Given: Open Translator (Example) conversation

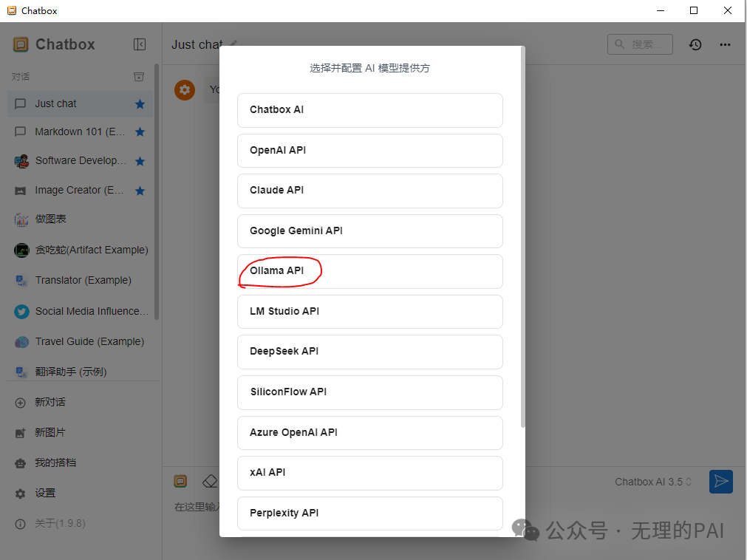Looking at the screenshot, I should coord(80,281).
